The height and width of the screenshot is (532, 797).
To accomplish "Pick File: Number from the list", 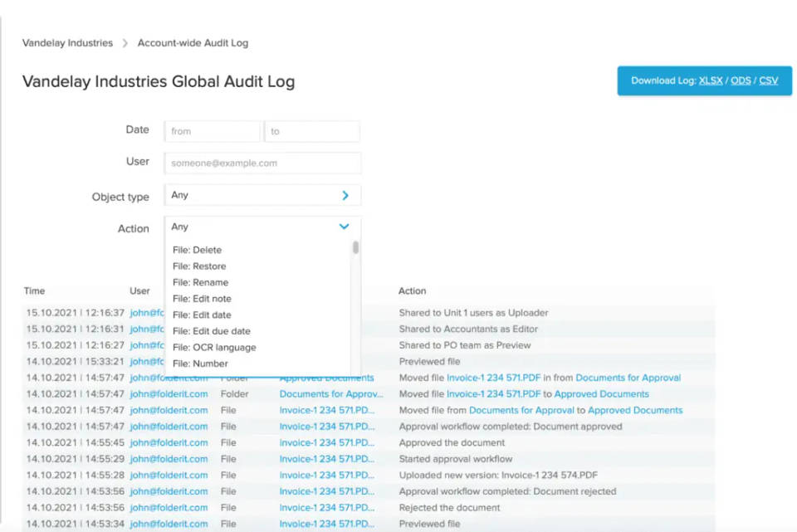I will click(200, 364).
